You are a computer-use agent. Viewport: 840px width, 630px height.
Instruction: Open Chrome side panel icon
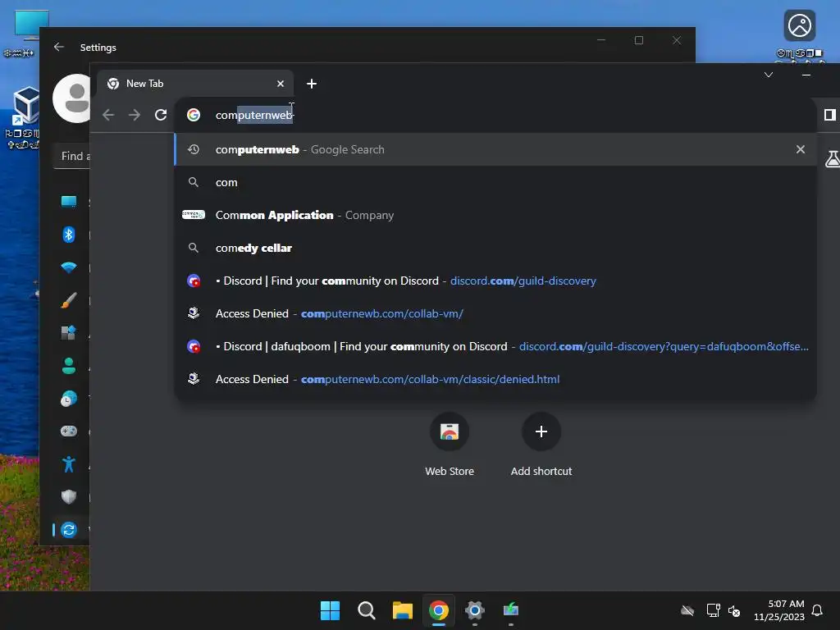830,115
